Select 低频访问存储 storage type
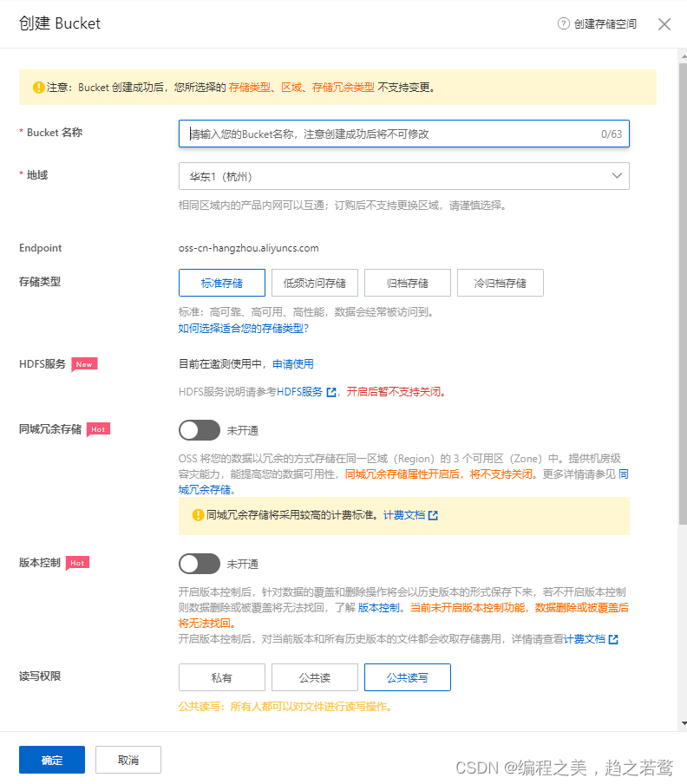Image resolution: width=687 pixels, height=784 pixels. (315, 283)
